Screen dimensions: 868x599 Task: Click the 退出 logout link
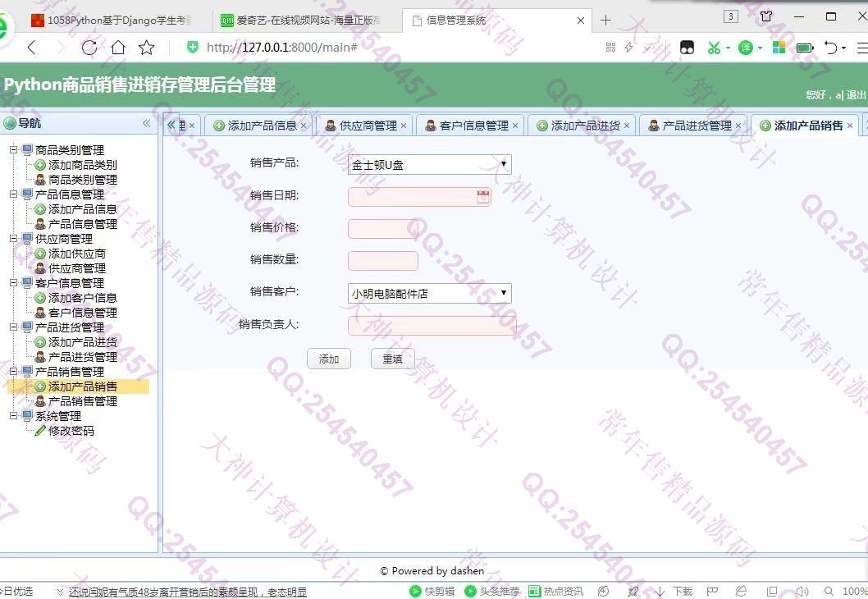point(856,94)
